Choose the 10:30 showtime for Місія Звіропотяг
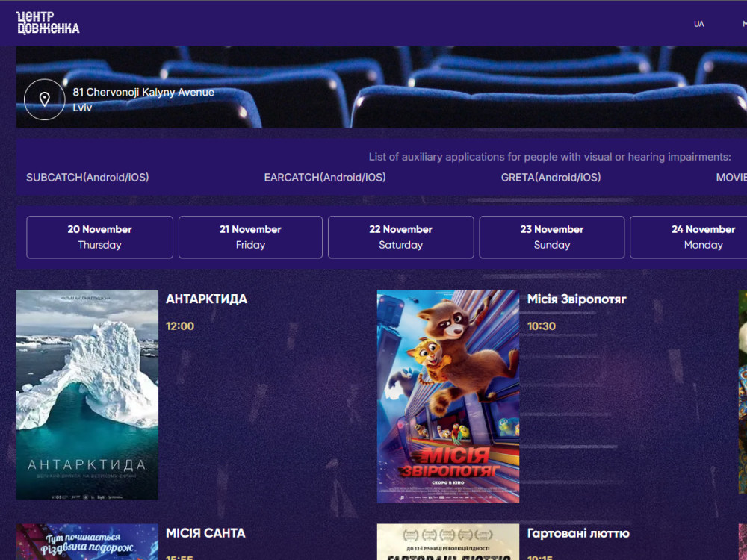This screenshot has width=747, height=560. (541, 326)
